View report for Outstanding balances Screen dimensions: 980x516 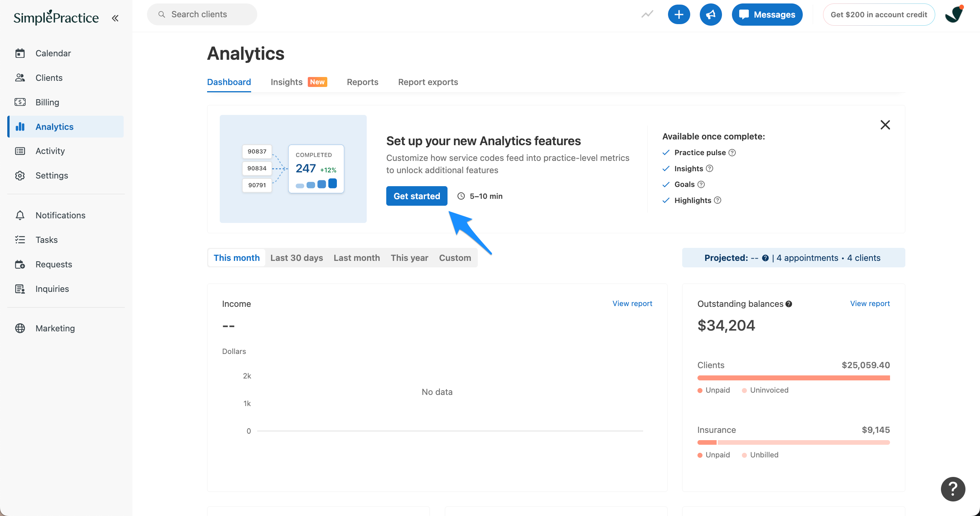tap(870, 303)
